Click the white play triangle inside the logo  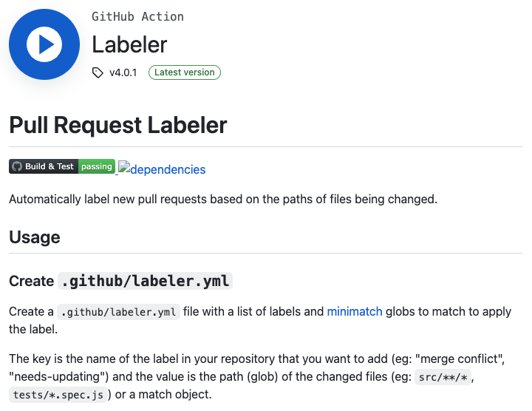(x=46, y=44)
